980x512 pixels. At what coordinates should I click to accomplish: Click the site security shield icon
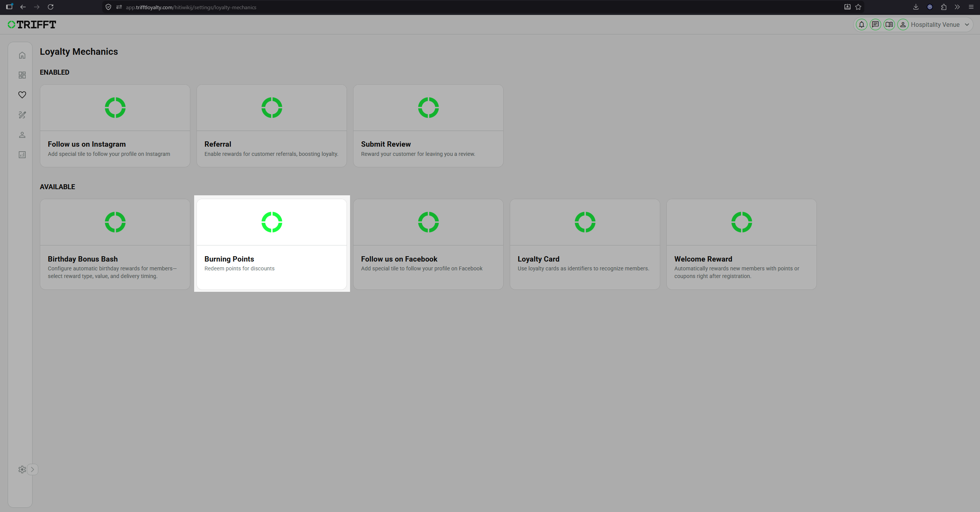coord(108,7)
